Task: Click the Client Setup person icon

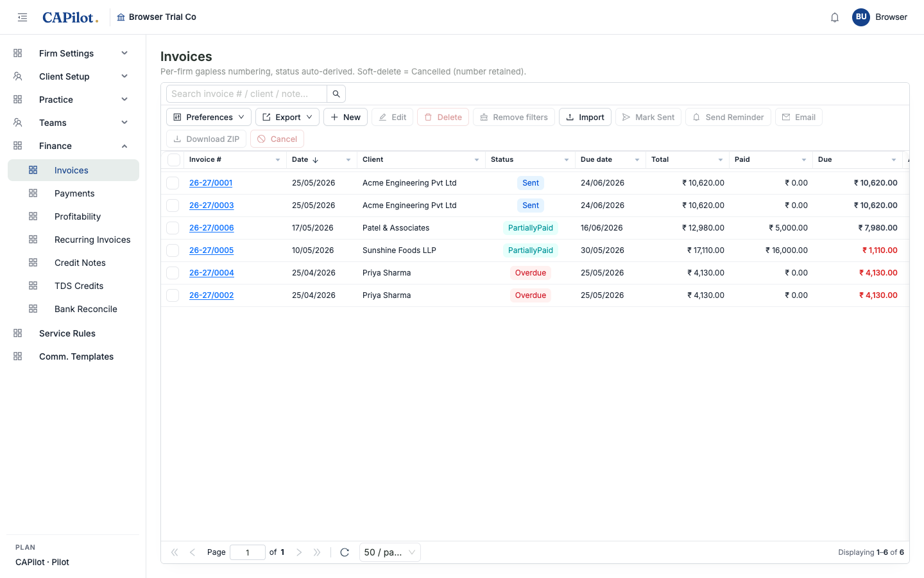Action: pos(18,76)
